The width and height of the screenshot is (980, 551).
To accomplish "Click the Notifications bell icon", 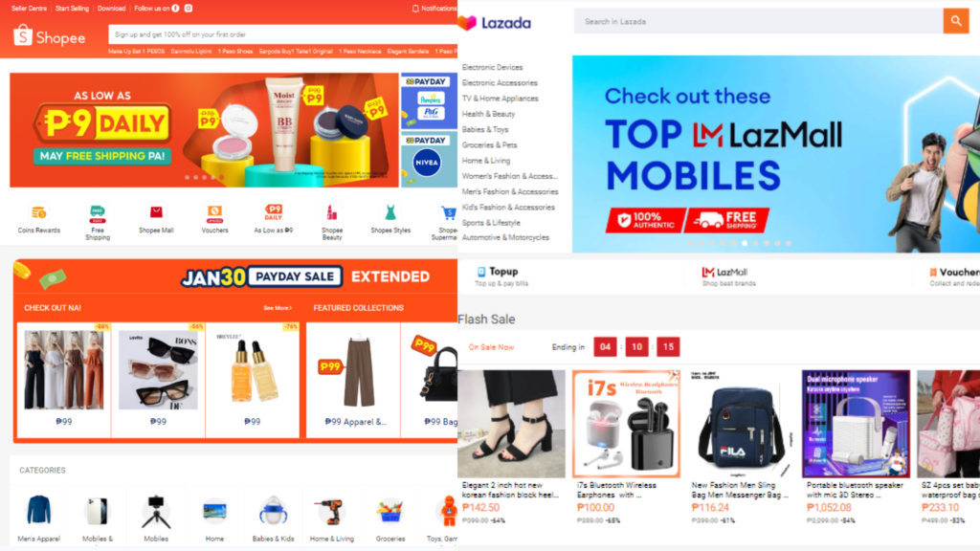I will click(415, 8).
